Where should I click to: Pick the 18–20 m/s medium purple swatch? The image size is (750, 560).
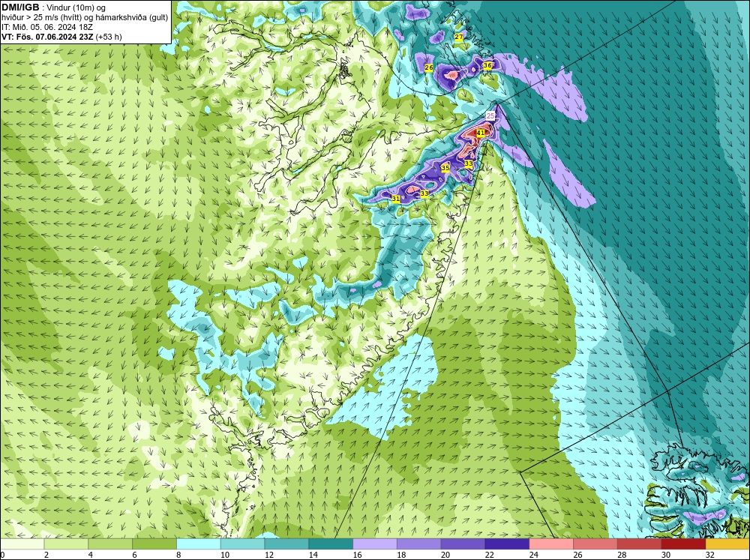pyautogui.click(x=418, y=544)
